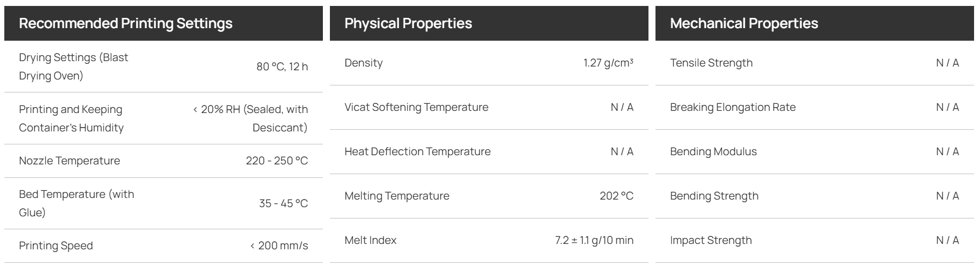Click the 220 - 250 °C value
The height and width of the screenshot is (265, 980).
click(277, 161)
